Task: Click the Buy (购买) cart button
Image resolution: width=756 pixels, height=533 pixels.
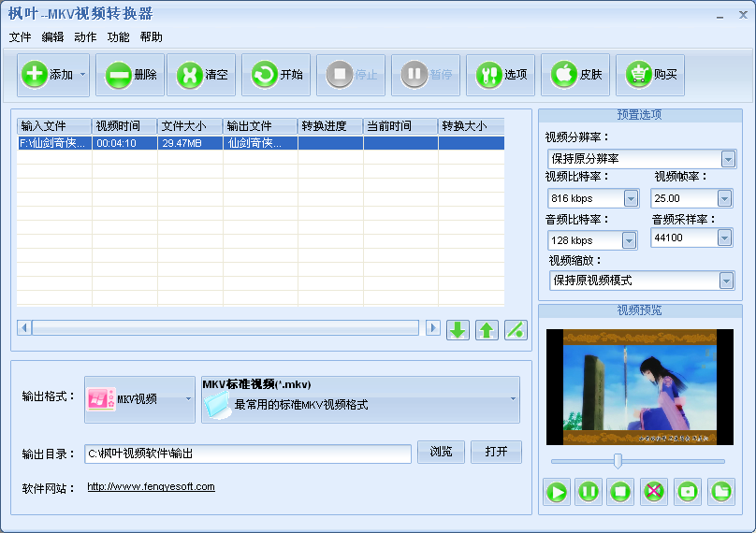Action: click(650, 75)
